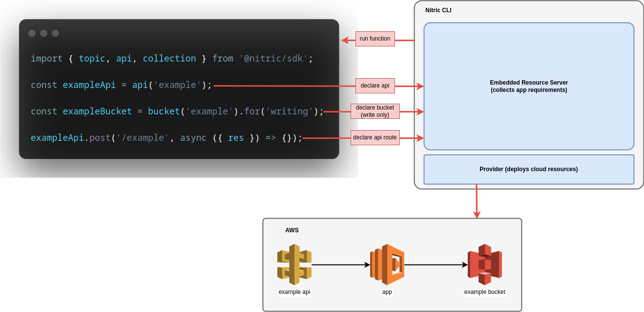
Task: Click the Nitric CLI title
Action: (438, 10)
